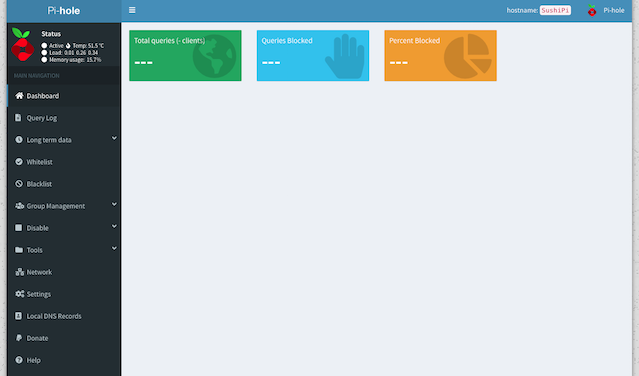Click the Queries Blocked blue box

coord(313,55)
